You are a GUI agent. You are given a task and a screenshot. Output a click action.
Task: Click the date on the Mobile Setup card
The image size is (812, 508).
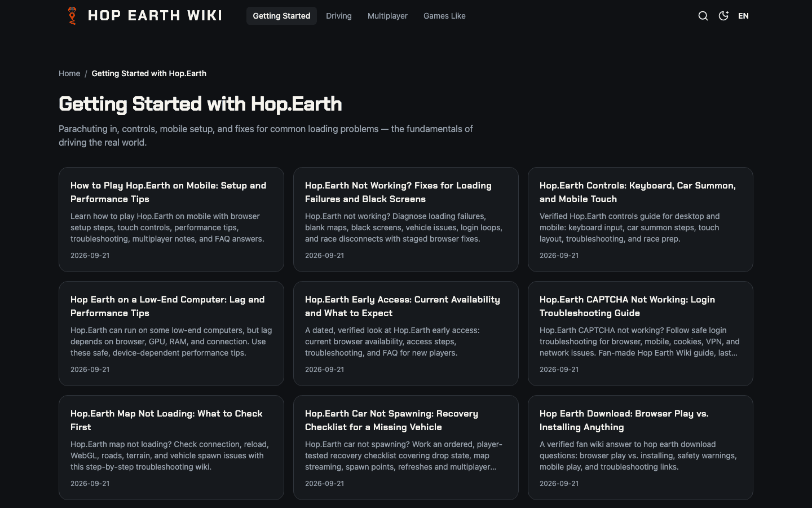point(90,256)
